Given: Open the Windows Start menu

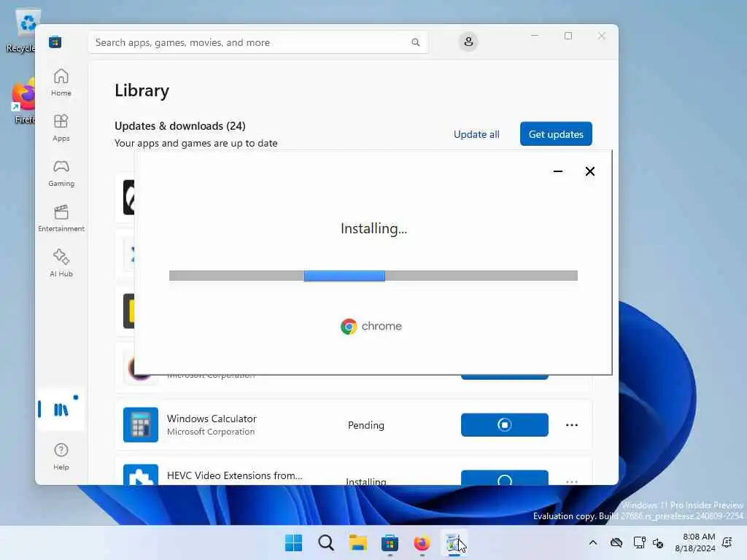Looking at the screenshot, I should tap(293, 542).
